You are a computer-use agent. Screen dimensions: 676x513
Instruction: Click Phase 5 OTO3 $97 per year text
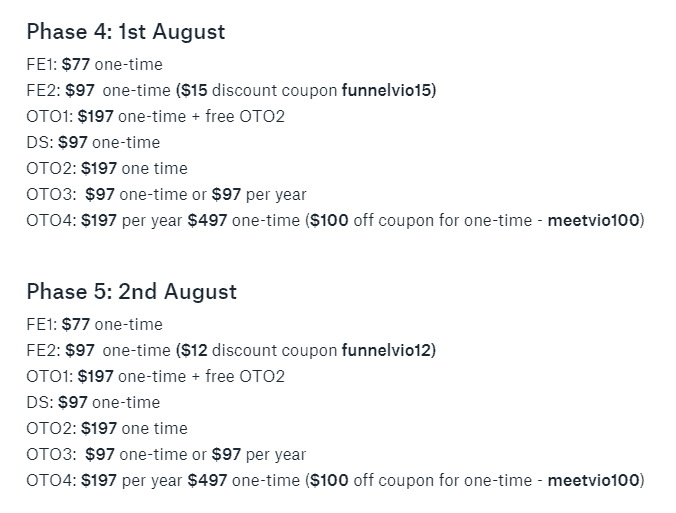click(x=259, y=455)
